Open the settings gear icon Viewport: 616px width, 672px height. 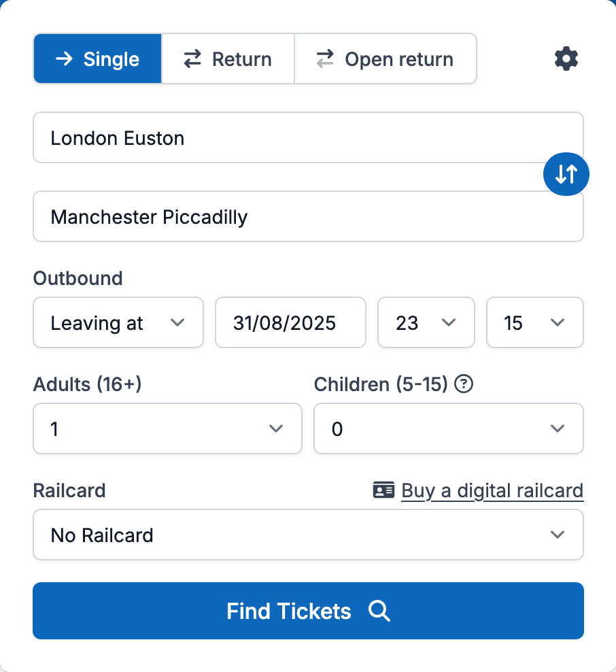566,58
